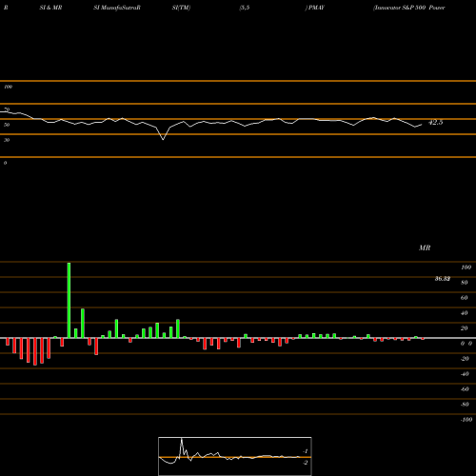The image size is (476, 476).
Task: Click the '-1' label in mini chart
Action: (x=306, y=451)
